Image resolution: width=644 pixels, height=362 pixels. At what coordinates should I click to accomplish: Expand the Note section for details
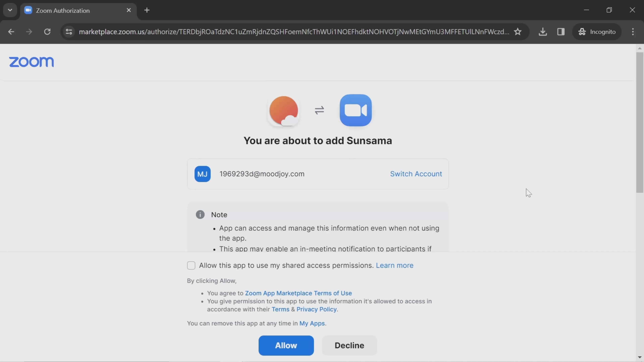tap(219, 214)
